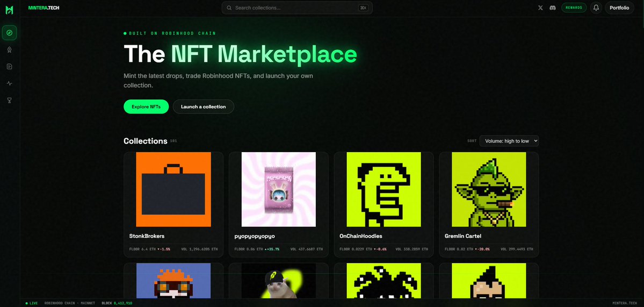Viewport: 644px width, 307px height.
Task: Open the REWARDS button
Action: 574,8
